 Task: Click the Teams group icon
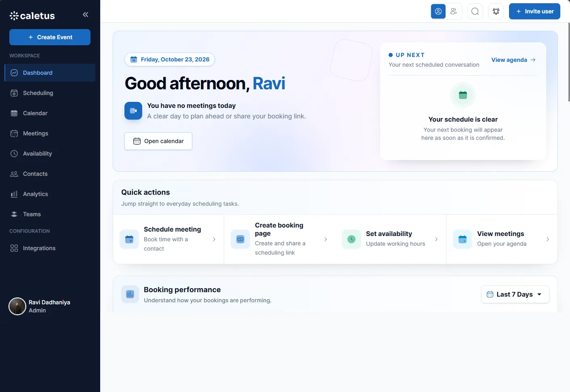(x=14, y=214)
